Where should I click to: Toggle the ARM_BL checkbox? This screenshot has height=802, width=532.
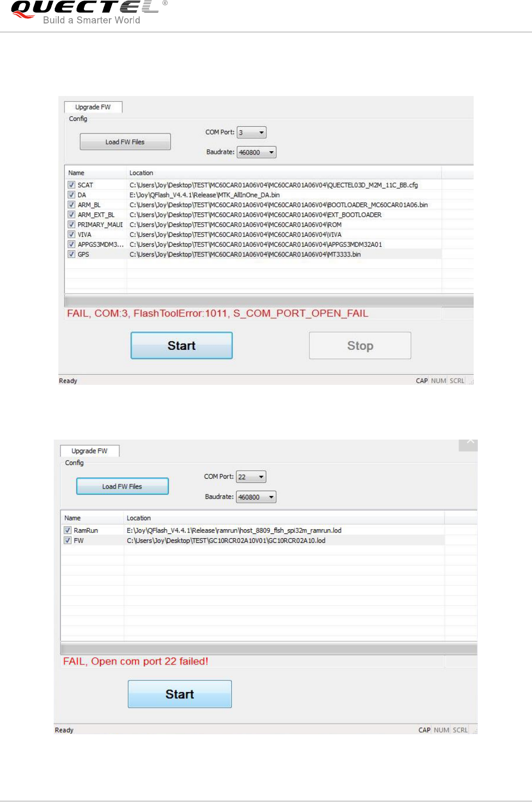click(x=71, y=204)
